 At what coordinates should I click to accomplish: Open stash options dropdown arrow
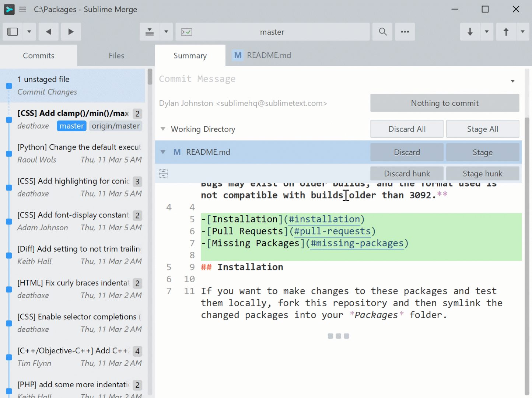(166, 32)
